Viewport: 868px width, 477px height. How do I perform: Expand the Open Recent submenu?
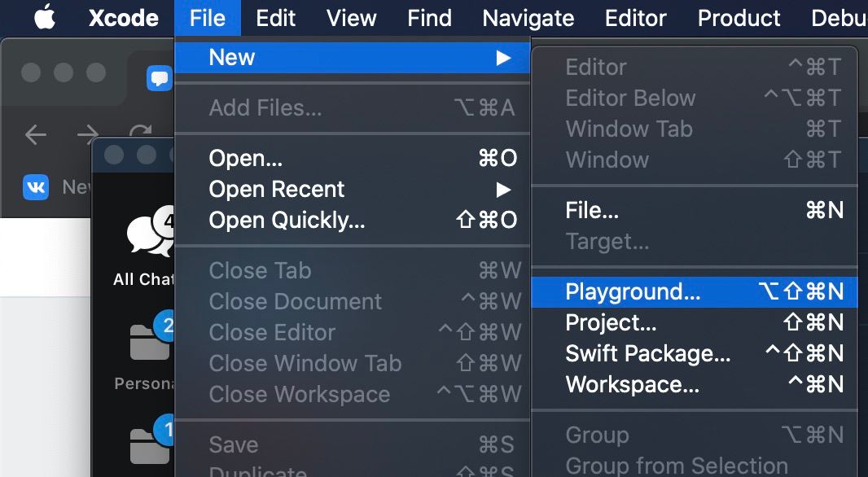pos(352,190)
